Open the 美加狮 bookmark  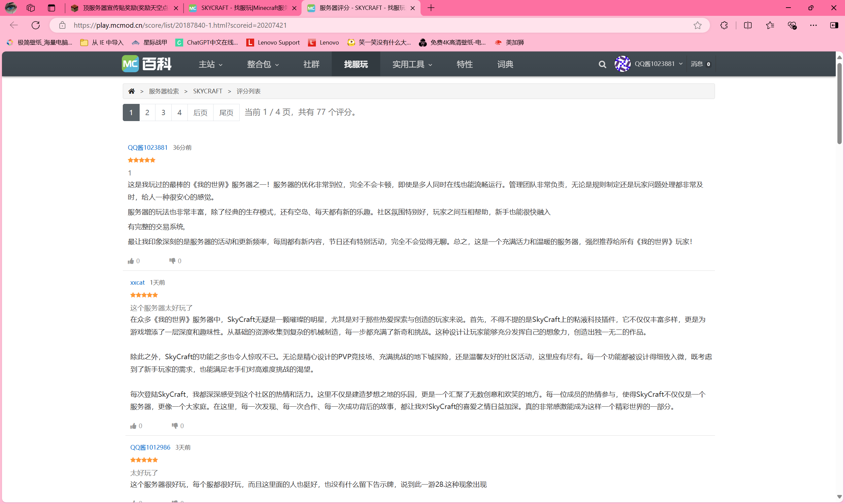[x=509, y=43]
